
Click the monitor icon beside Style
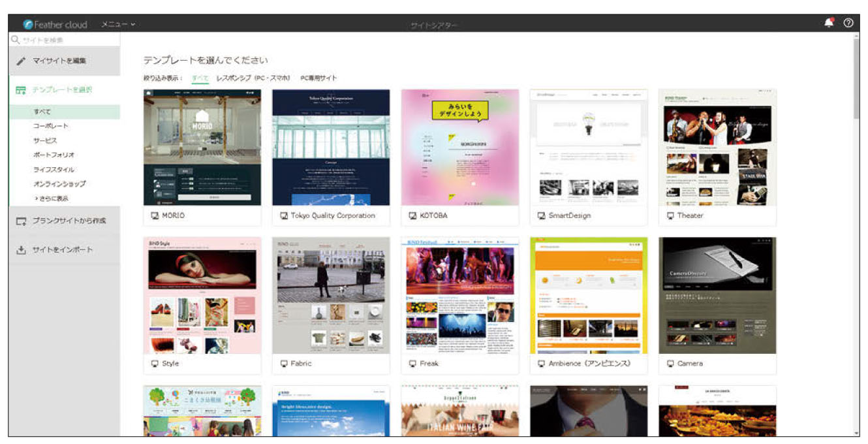155,364
